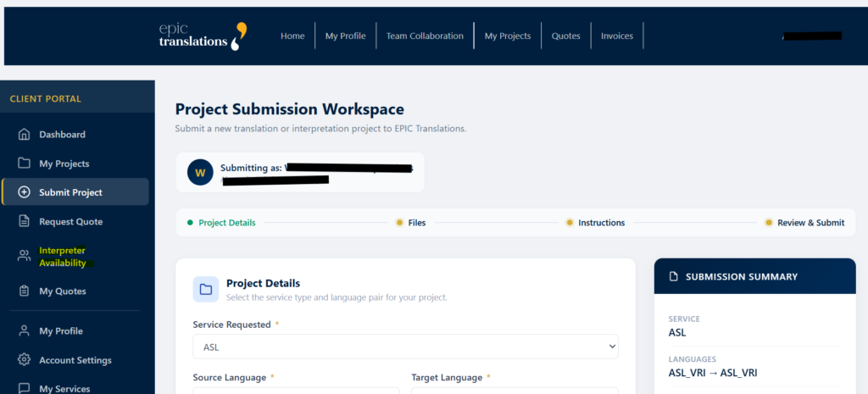Click the EPIC Translations logo
Viewport: 868px width, 394px height.
(203, 36)
